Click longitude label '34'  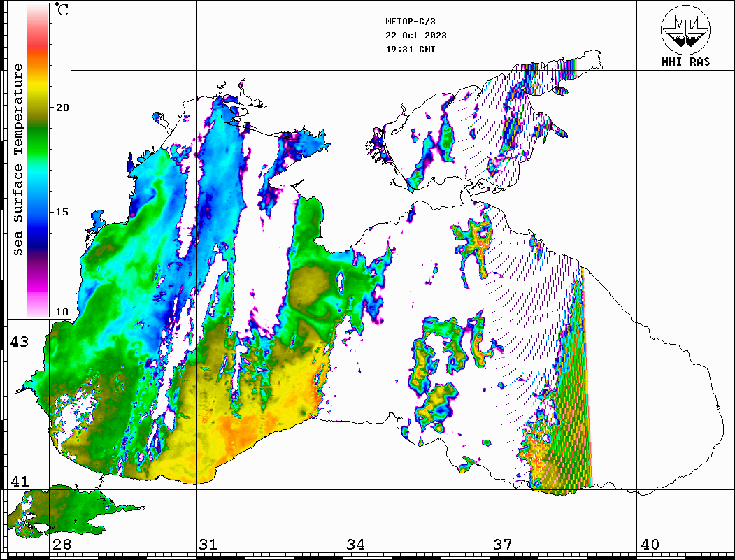point(356,545)
